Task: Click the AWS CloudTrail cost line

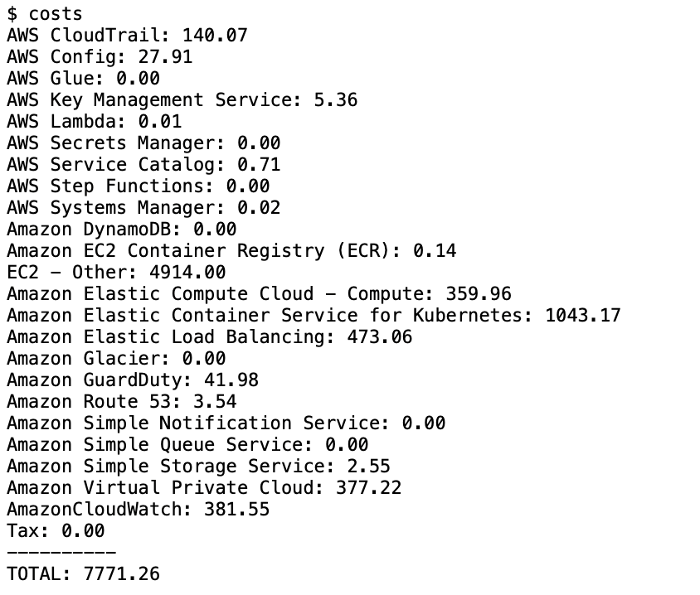Action: (127, 36)
